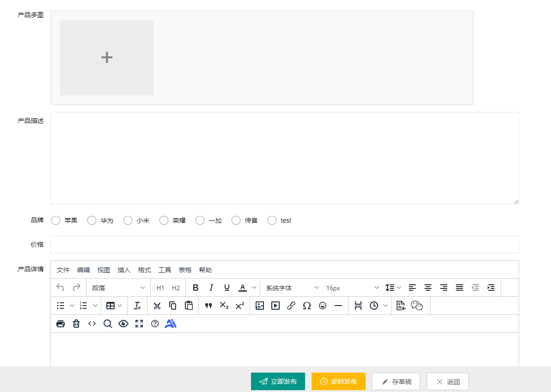
Task: Open AI assistant tool
Action: pos(171,324)
